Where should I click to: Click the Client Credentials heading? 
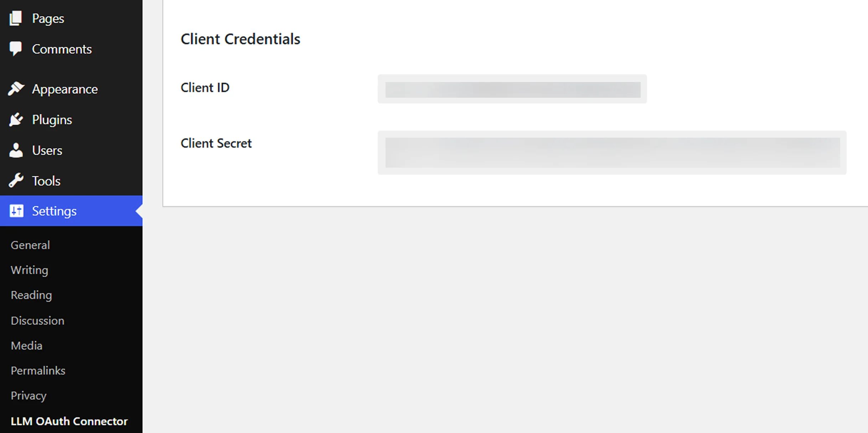tap(240, 39)
